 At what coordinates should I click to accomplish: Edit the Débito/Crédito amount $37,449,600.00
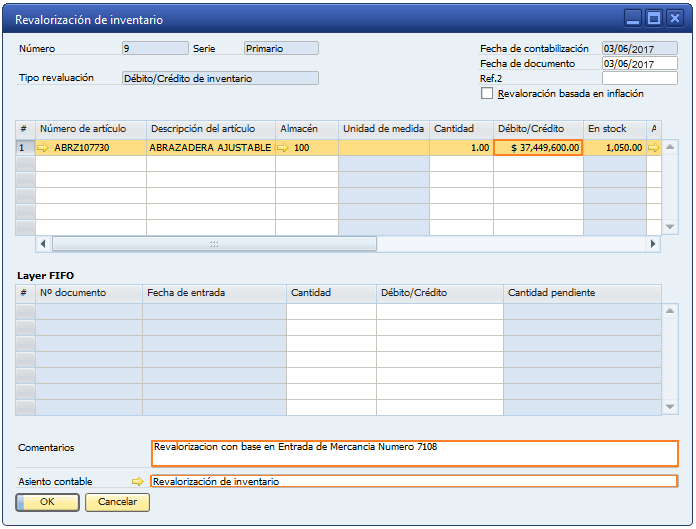[x=538, y=148]
